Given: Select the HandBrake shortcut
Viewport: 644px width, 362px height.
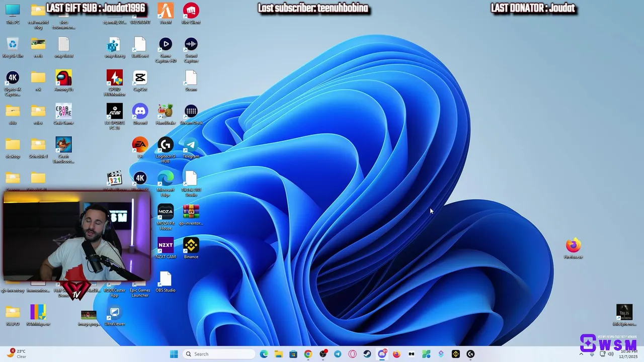Looking at the screenshot, I should tap(166, 115).
